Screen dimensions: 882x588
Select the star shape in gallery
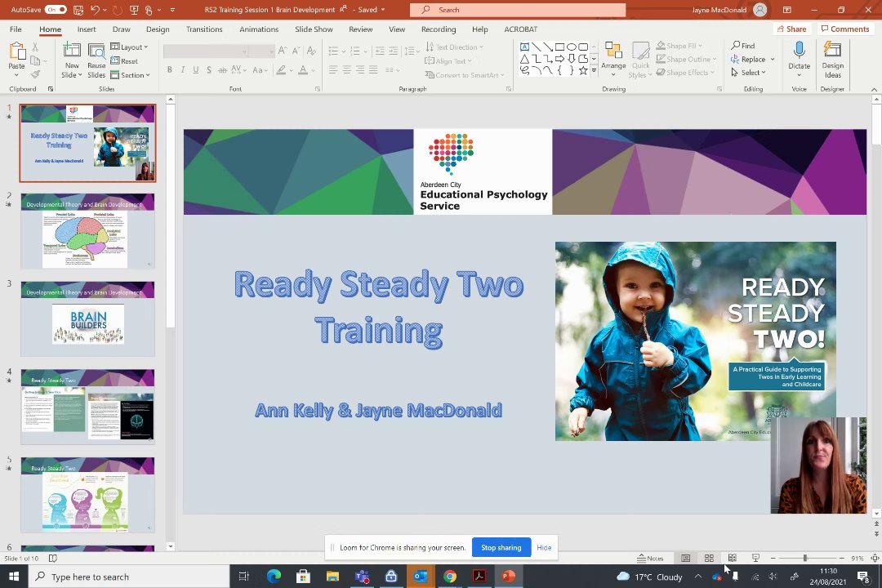[x=583, y=70]
